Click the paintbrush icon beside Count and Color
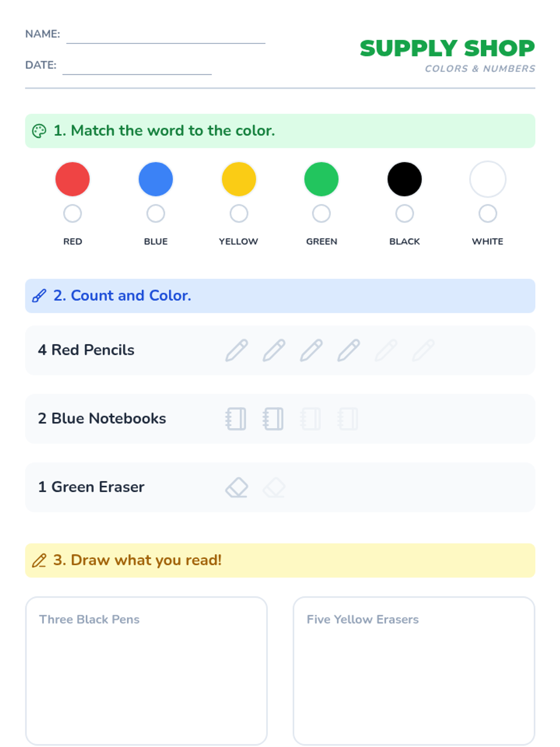The width and height of the screenshot is (560, 747). (x=39, y=296)
